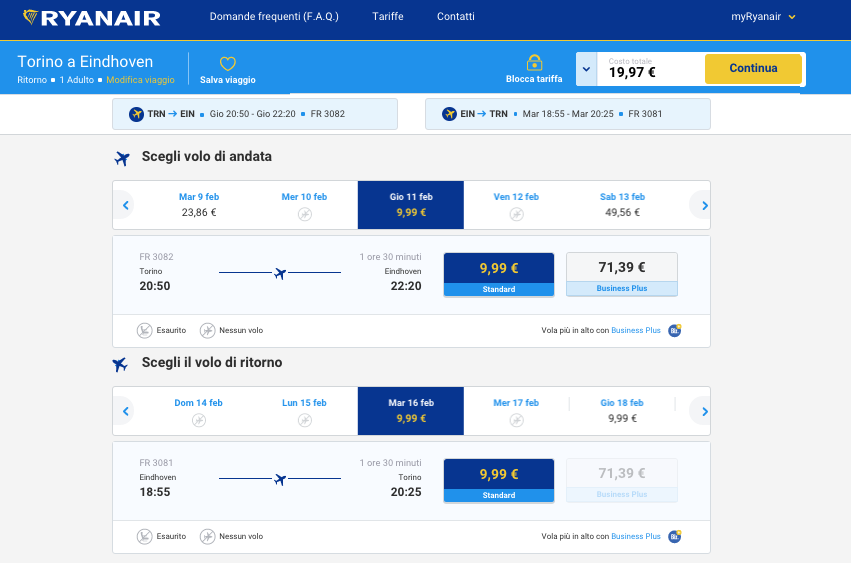Viewport: 851px width, 563px height.
Task: Click the return section airplane icon
Action: point(120,364)
